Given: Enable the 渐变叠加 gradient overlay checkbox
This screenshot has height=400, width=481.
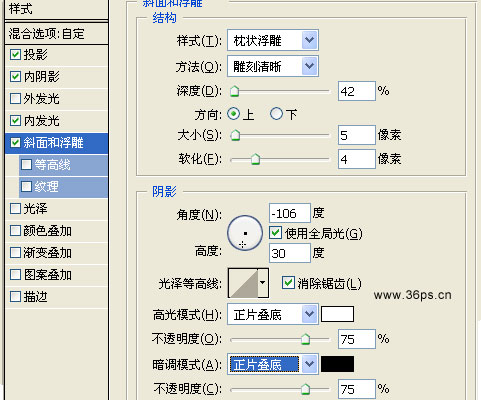Looking at the screenshot, I should pyautogui.click(x=15, y=253).
